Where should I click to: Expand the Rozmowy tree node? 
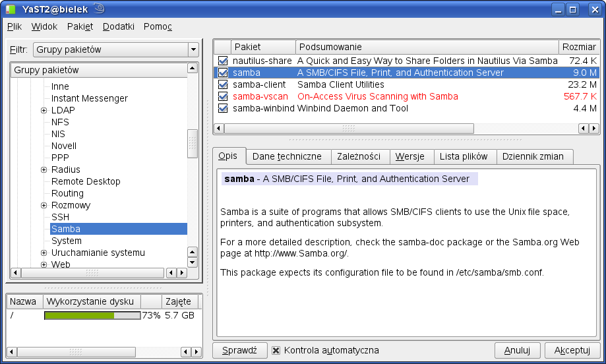tap(44, 205)
